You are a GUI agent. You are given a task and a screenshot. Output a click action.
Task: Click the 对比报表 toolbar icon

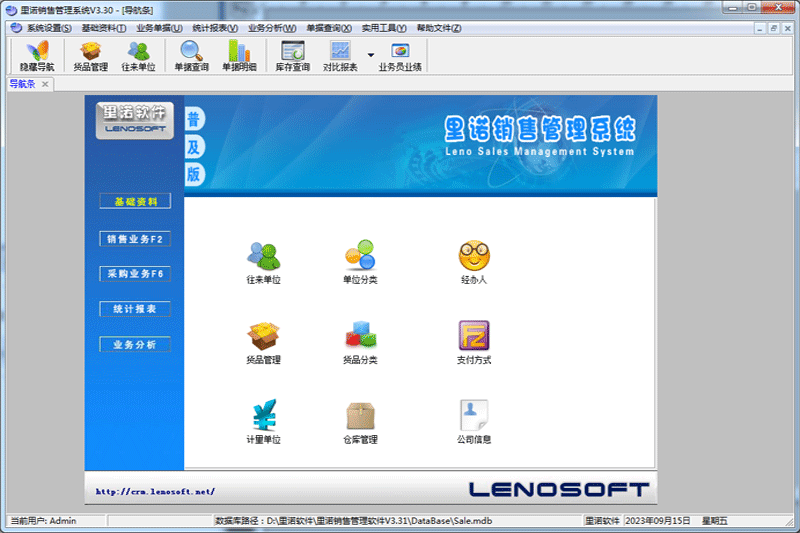click(x=340, y=56)
